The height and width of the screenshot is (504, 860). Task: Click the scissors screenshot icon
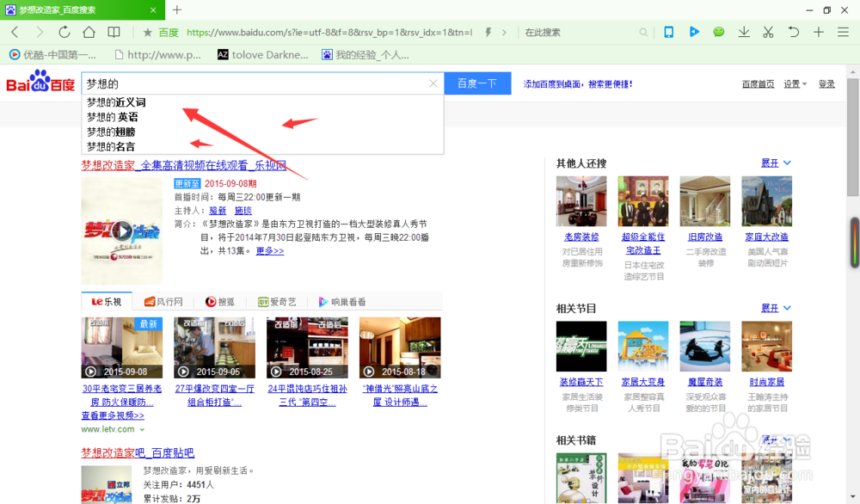coord(768,33)
